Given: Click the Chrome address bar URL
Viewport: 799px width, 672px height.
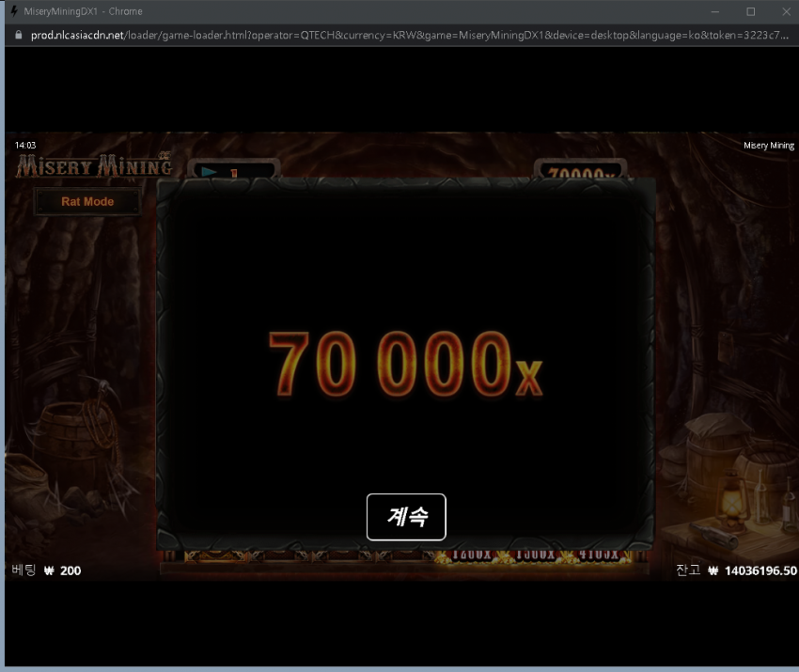Looking at the screenshot, I should [409, 35].
